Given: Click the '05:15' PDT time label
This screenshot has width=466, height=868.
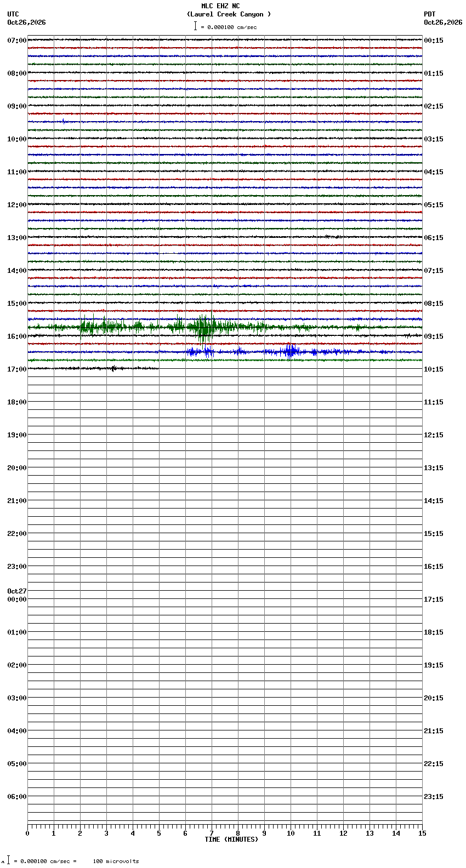Looking at the screenshot, I should pyautogui.click(x=434, y=205).
